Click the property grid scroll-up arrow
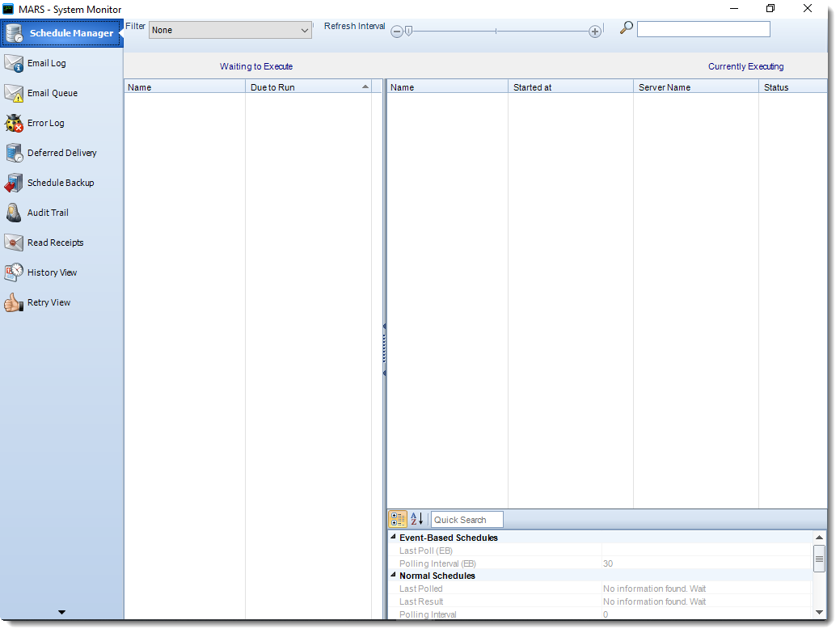 coord(819,537)
